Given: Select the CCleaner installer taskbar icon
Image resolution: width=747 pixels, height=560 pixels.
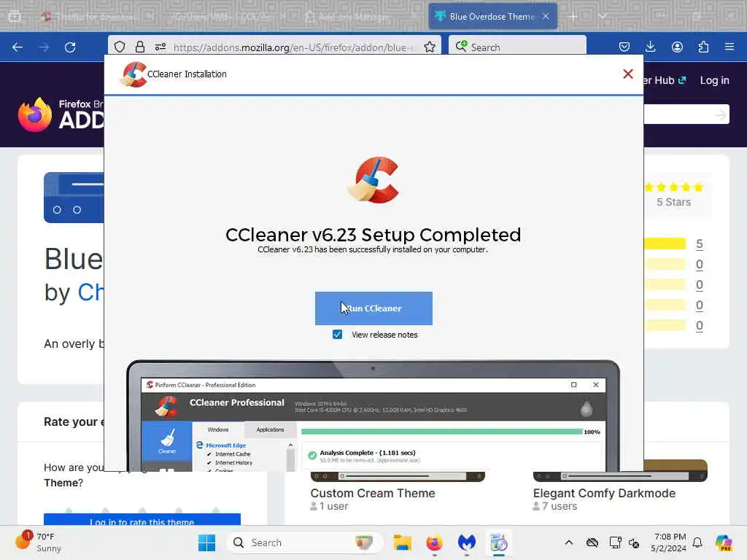Looking at the screenshot, I should click(499, 542).
